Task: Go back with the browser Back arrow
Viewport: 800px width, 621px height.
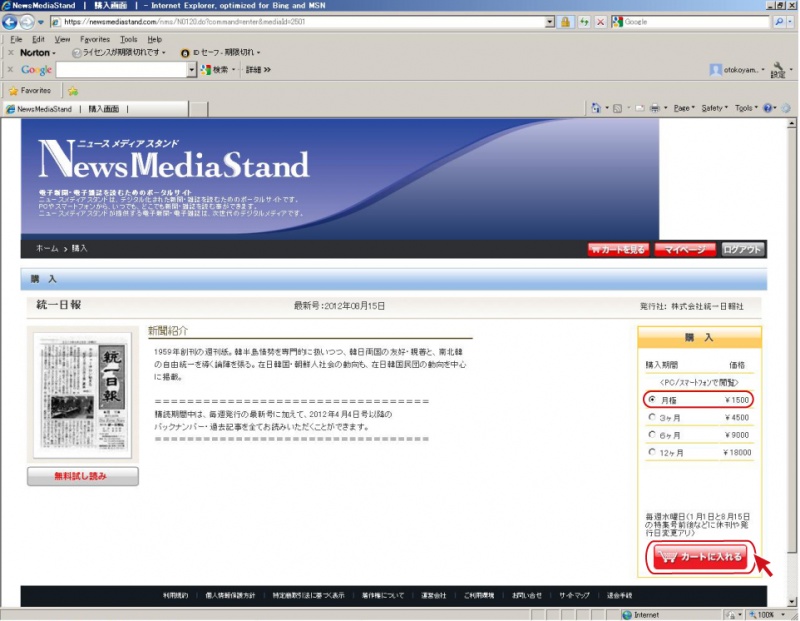Action: (9, 22)
